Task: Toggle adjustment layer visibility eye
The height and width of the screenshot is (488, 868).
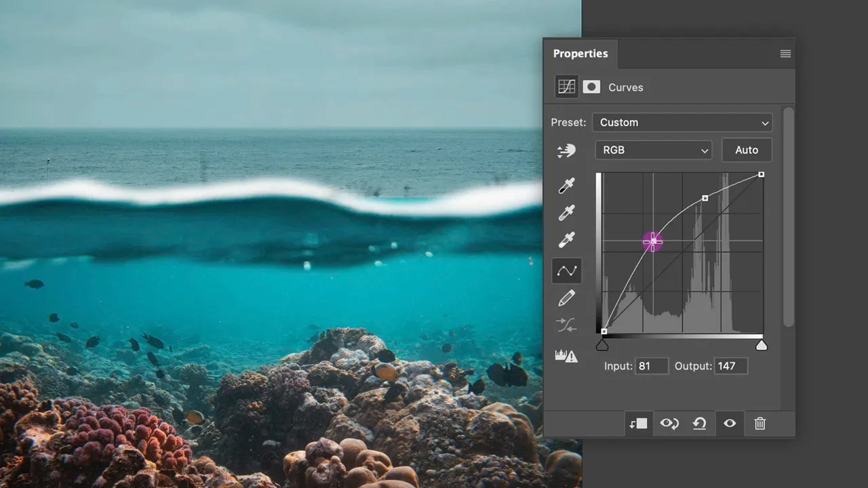Action: point(730,424)
